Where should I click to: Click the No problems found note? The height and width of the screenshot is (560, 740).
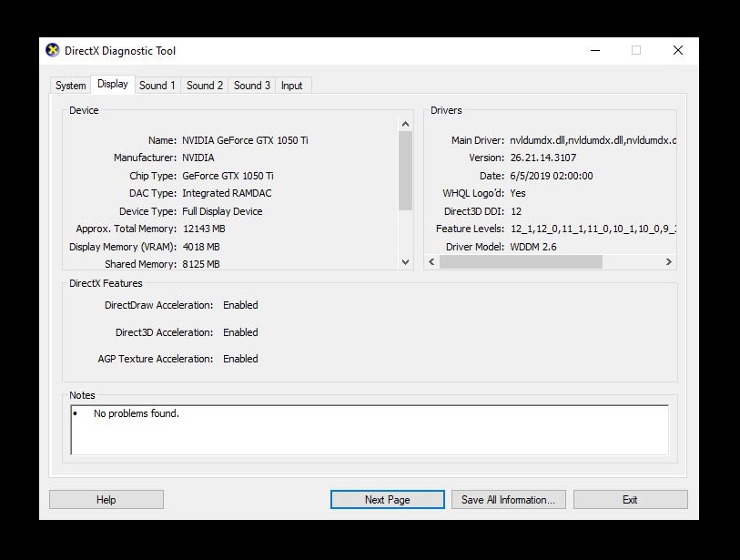coord(137,413)
